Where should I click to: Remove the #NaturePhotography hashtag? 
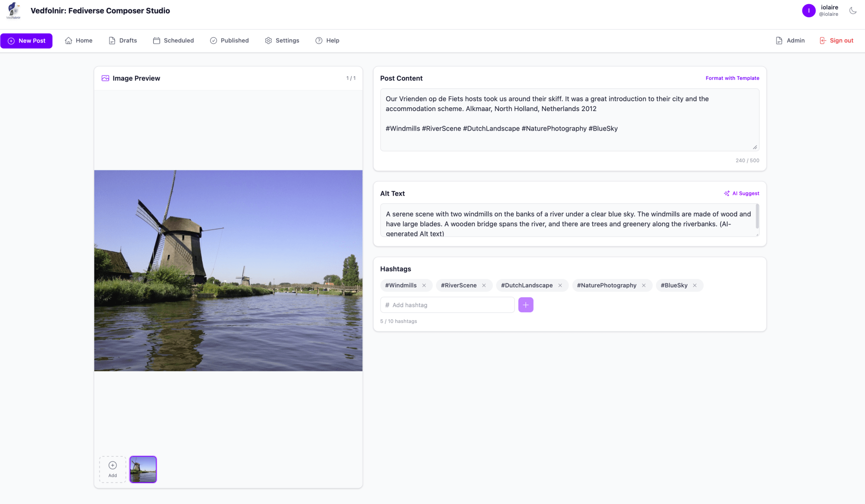(644, 286)
